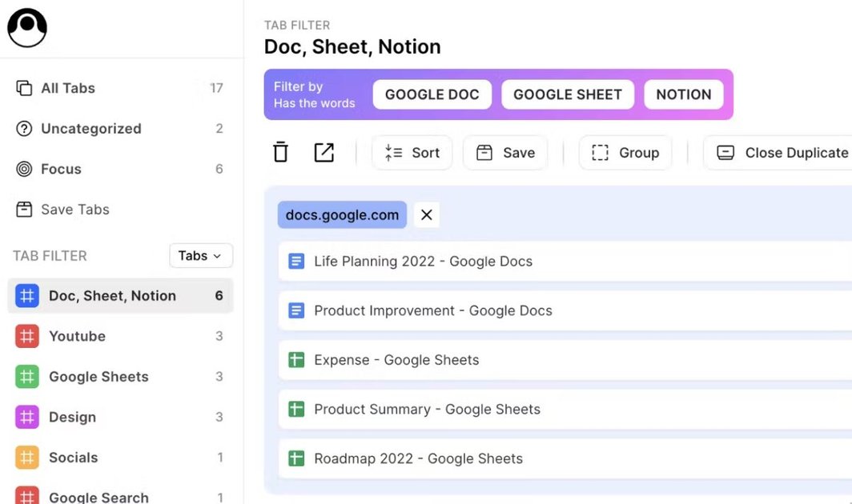The width and height of the screenshot is (852, 504).
Task: Click the Google Docs icon on Life Planning 2022
Action: click(x=296, y=261)
